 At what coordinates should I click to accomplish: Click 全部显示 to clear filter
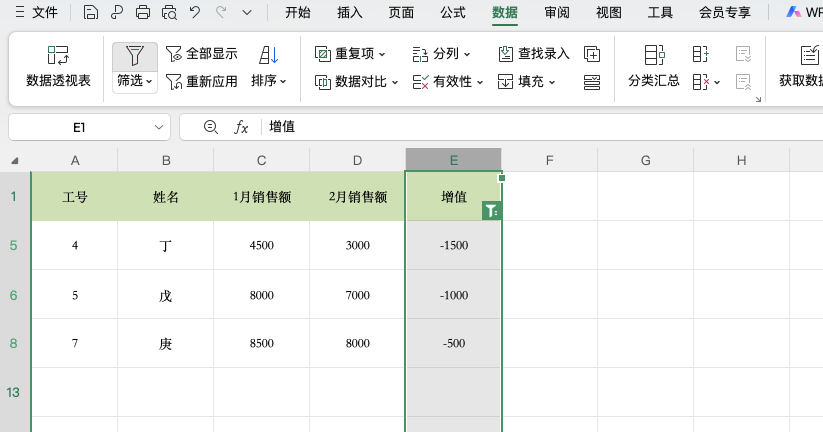point(202,54)
